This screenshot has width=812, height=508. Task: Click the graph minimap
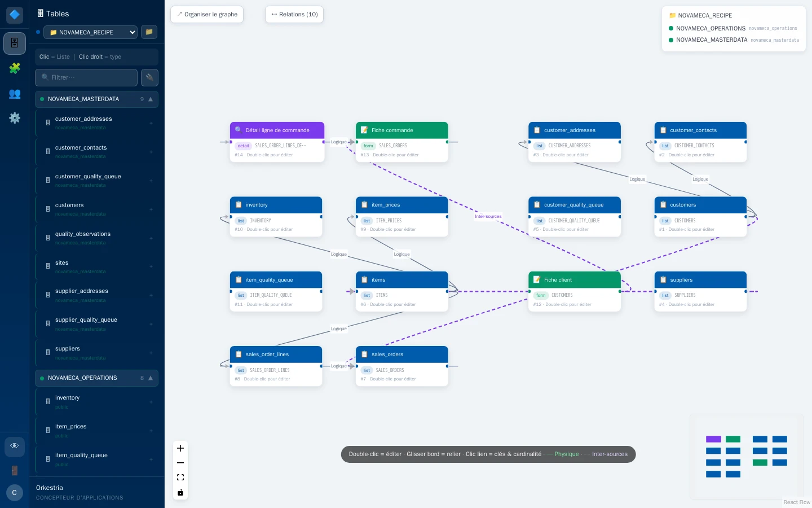point(747,457)
